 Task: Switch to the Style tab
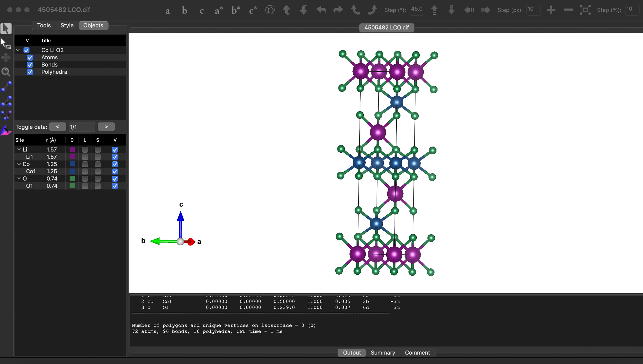(67, 25)
